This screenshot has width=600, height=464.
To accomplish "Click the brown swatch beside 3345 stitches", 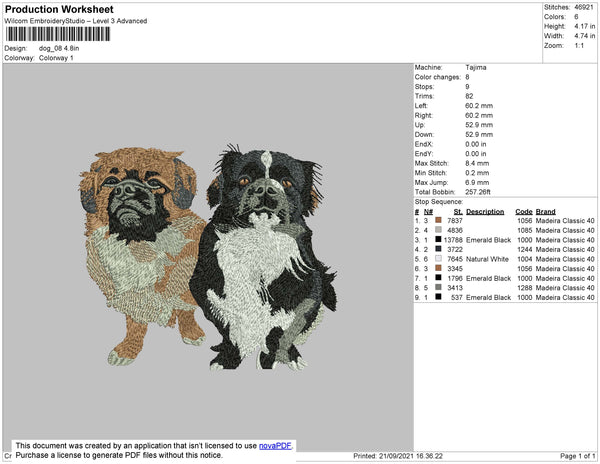I will [438, 268].
